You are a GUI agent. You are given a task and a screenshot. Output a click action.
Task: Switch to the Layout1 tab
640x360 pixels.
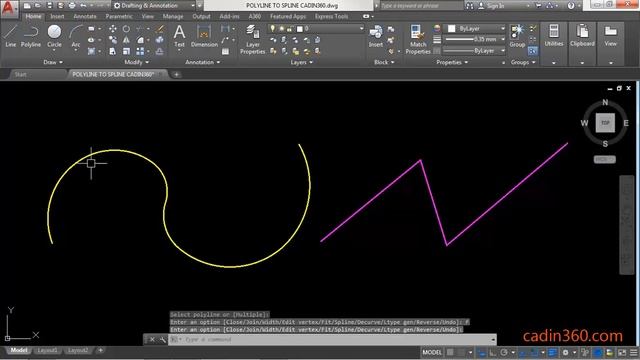[47, 350]
